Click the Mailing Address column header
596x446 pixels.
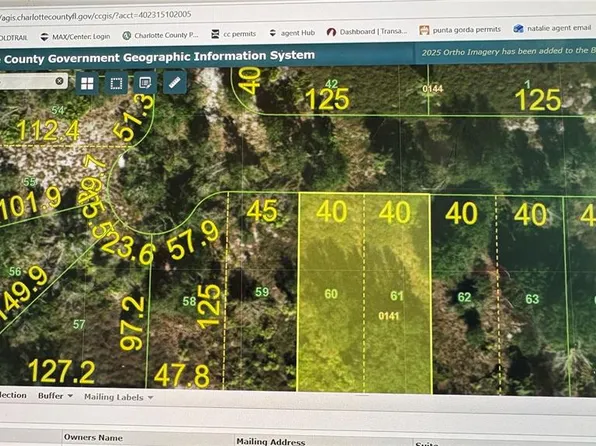click(x=271, y=442)
